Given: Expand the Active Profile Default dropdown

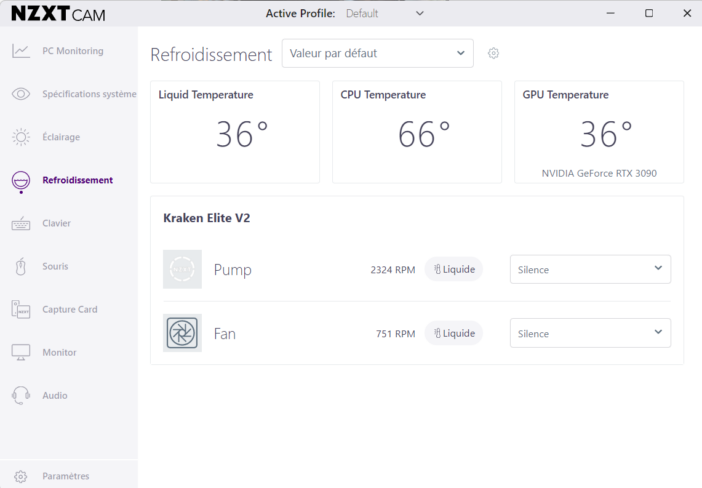Looking at the screenshot, I should coord(385,13).
